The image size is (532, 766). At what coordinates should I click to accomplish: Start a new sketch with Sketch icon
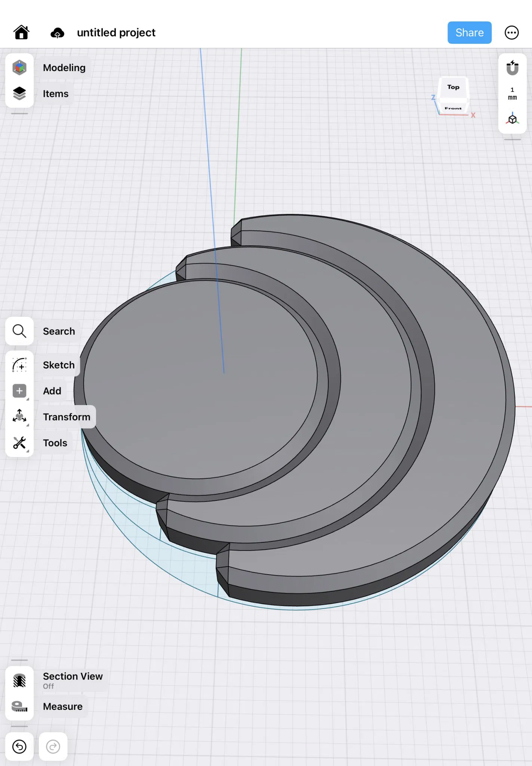click(19, 365)
